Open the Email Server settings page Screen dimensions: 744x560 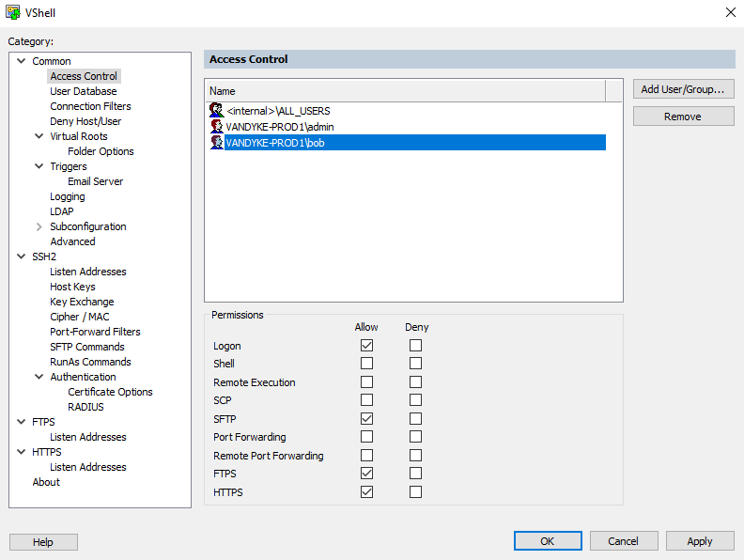point(95,181)
